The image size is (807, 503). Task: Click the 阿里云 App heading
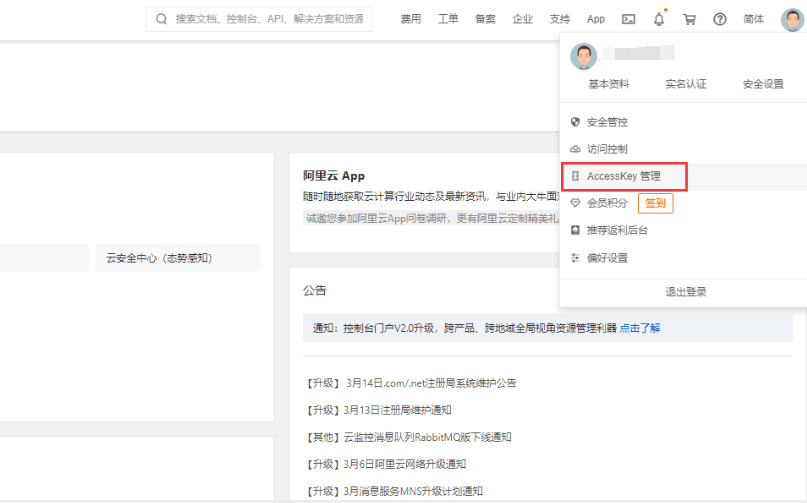[334, 176]
